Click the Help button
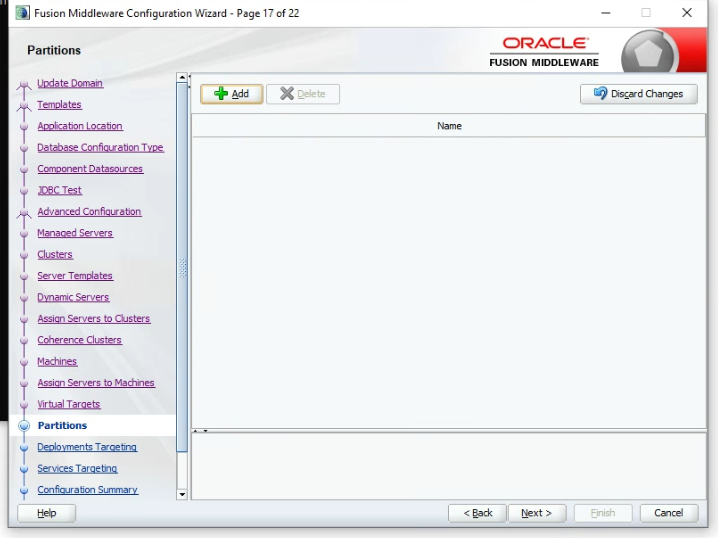The height and width of the screenshot is (538, 718). pos(47,513)
